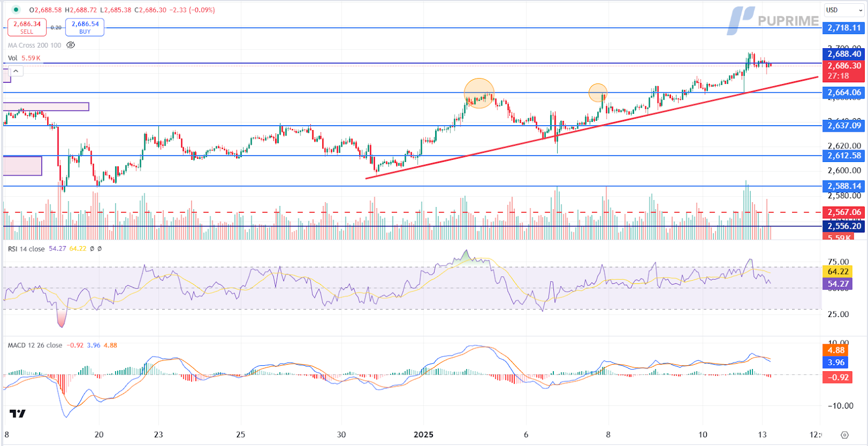
Task: Click the date label 30 on time axis
Action: (341, 435)
